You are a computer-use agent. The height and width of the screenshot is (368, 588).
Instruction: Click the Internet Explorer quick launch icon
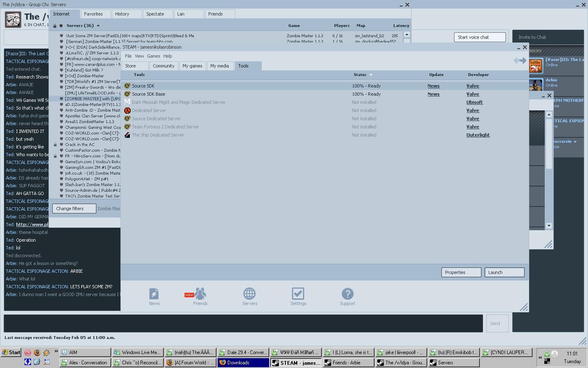coord(37,362)
